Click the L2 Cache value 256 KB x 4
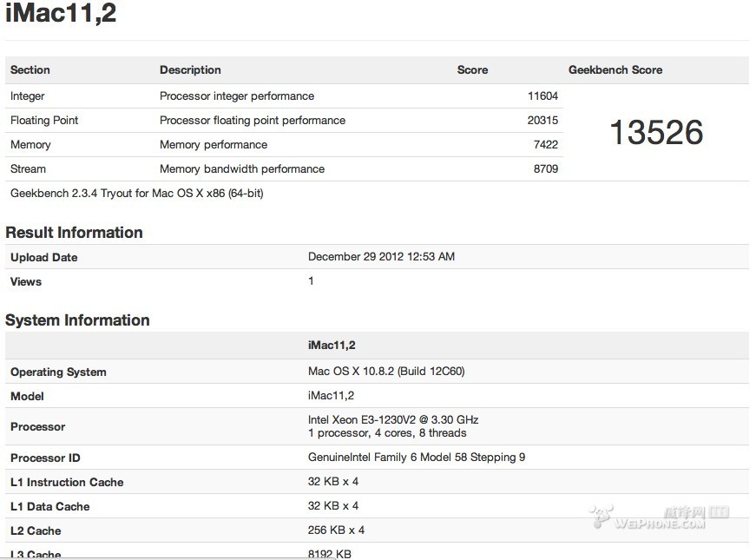The width and height of the screenshot is (756, 560). pos(336,530)
